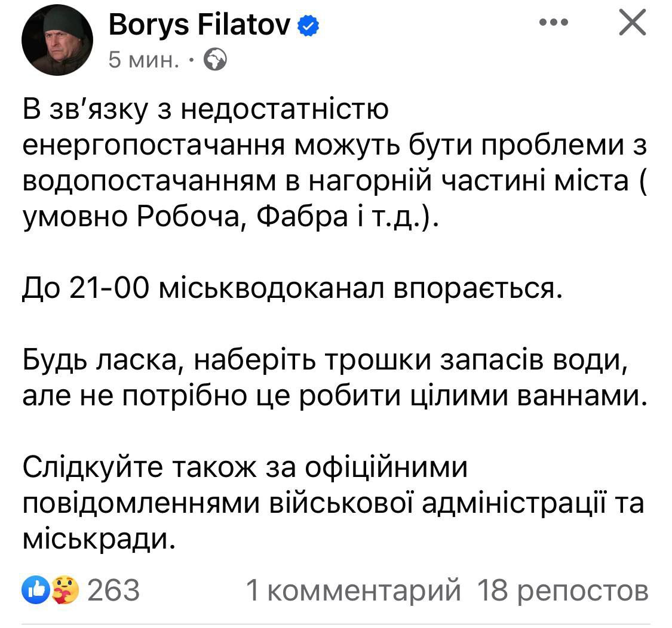
Task: Open the three-dot post options menu
Action: pos(553,23)
